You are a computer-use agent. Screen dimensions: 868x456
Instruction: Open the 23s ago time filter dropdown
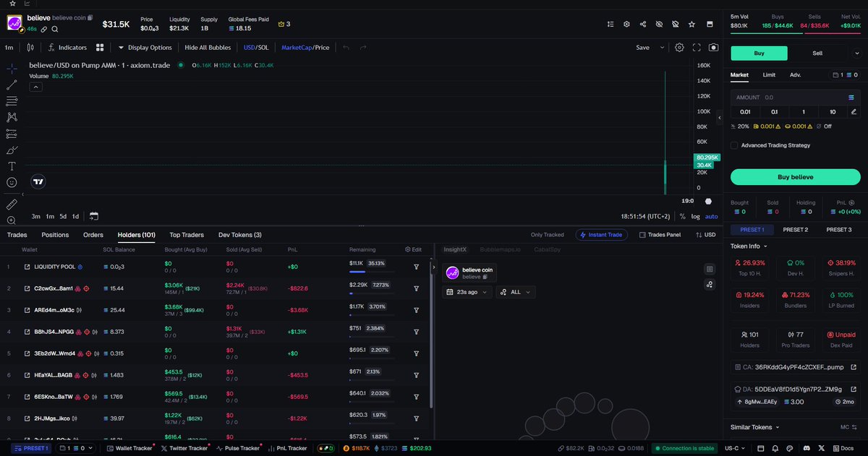[467, 292]
